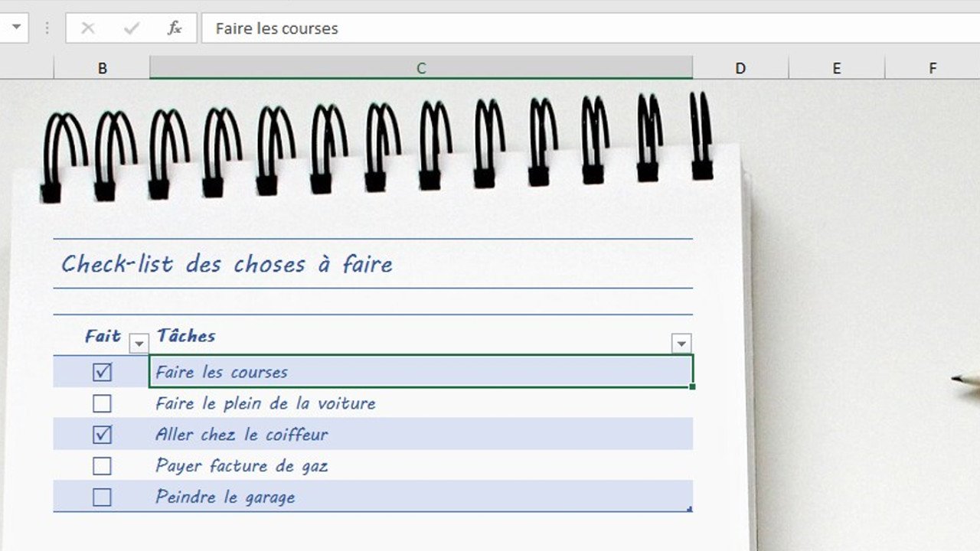Uncheck the 'Faire les courses' checkbox
This screenshot has height=551, width=980.
tap(102, 372)
